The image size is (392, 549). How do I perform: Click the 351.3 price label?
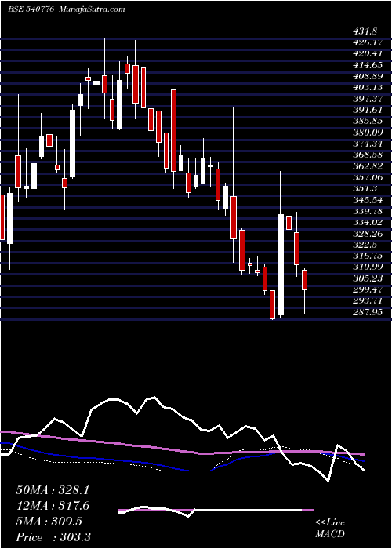[x=365, y=188]
